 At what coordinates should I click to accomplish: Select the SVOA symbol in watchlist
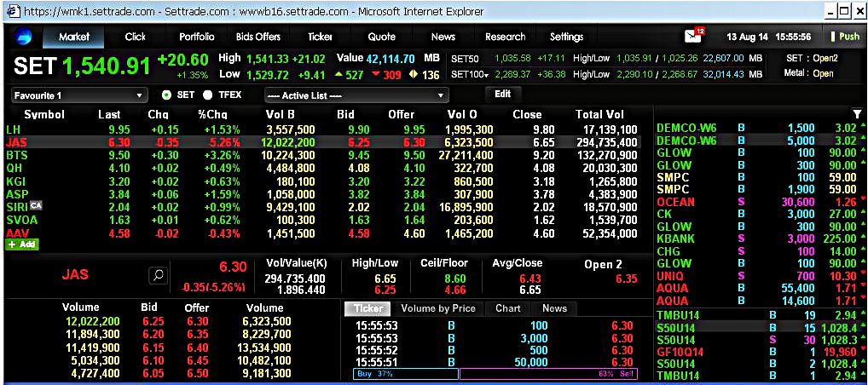(20, 220)
